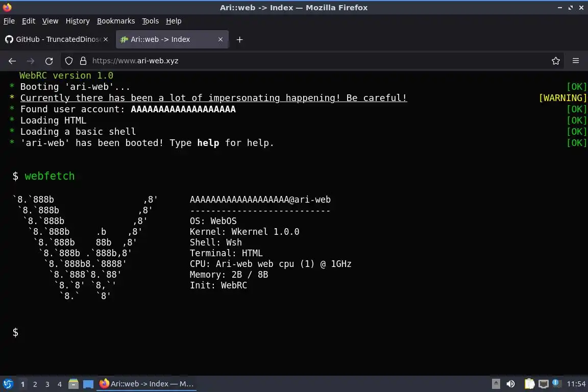The width and height of the screenshot is (588, 392).
Task: Click the bold 'help' word
Action: (x=208, y=143)
